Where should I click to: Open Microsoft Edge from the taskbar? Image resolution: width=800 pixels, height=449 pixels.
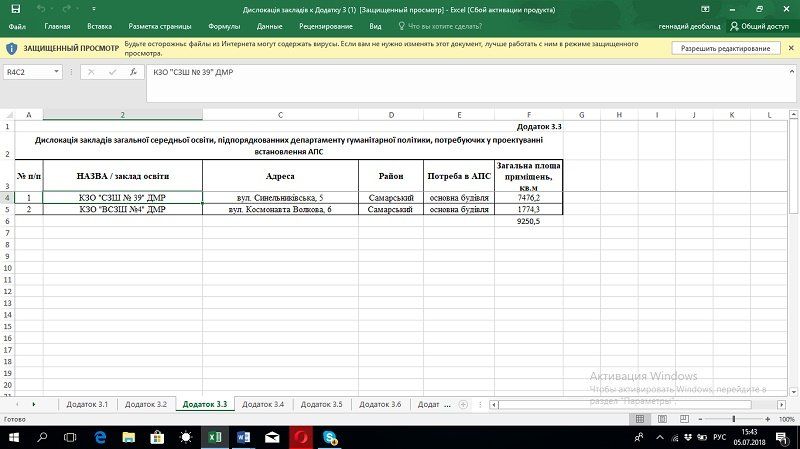pyautogui.click(x=100, y=437)
